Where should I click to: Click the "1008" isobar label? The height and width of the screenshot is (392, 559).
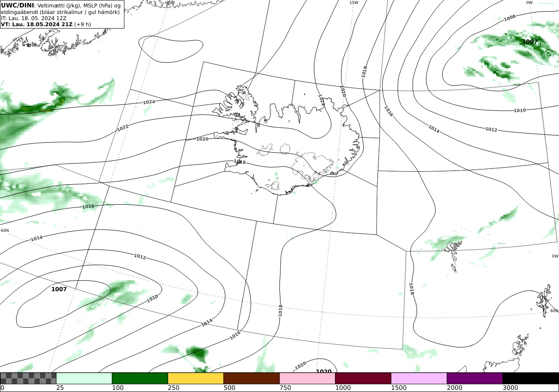tap(510, 18)
